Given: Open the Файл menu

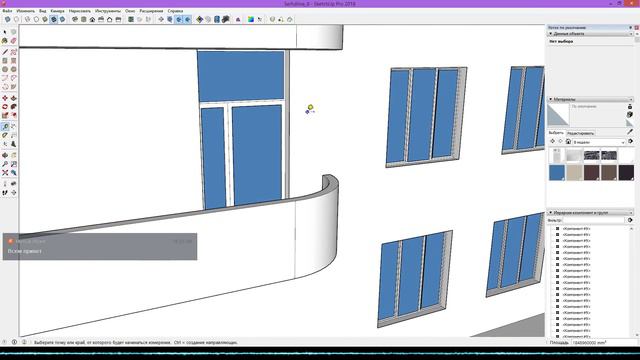Looking at the screenshot, I should tap(7, 11).
